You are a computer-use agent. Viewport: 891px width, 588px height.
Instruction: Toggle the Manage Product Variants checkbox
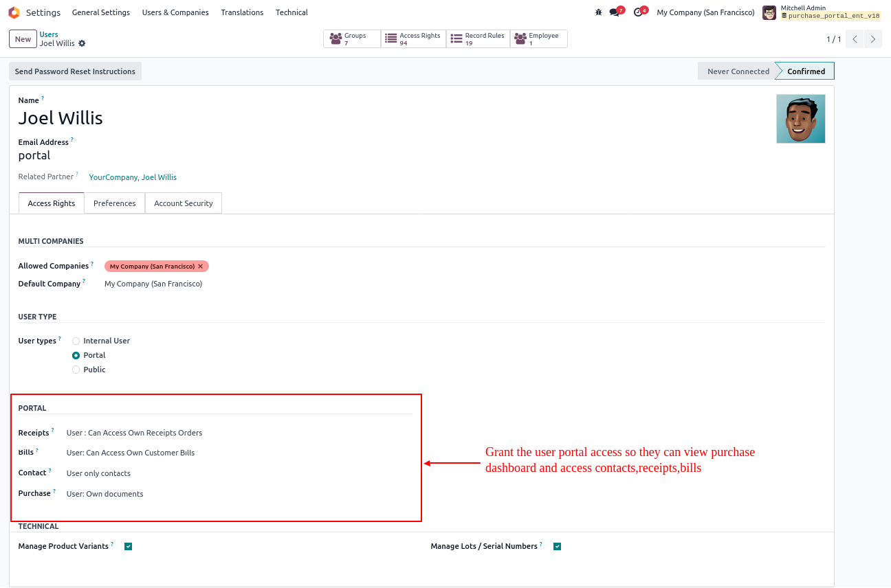coord(129,547)
